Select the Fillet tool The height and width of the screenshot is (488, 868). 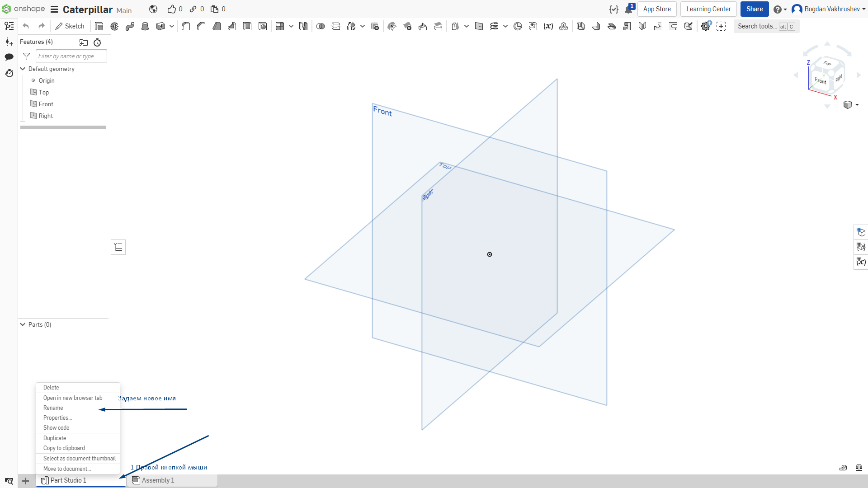point(186,26)
